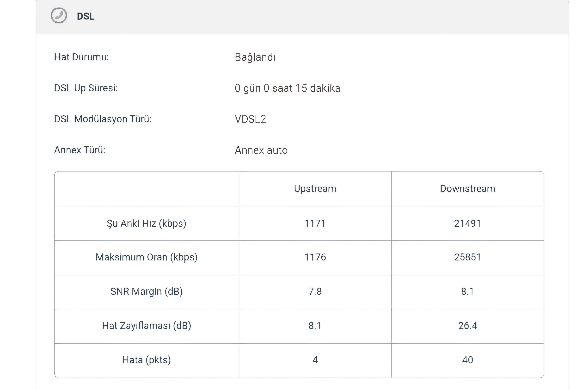Select the VDSL2 modulation value
The image size is (588, 390).
(250, 119)
